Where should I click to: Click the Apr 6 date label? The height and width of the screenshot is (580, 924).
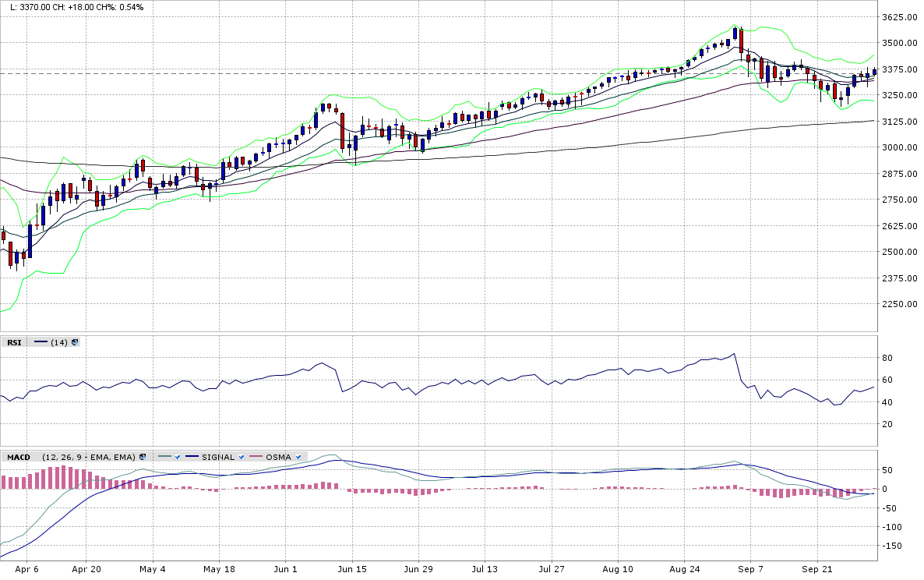(x=26, y=569)
